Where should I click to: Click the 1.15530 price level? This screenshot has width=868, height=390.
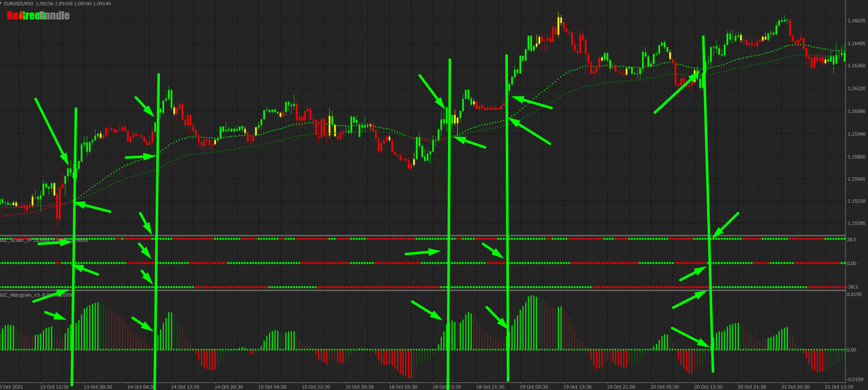click(x=856, y=201)
